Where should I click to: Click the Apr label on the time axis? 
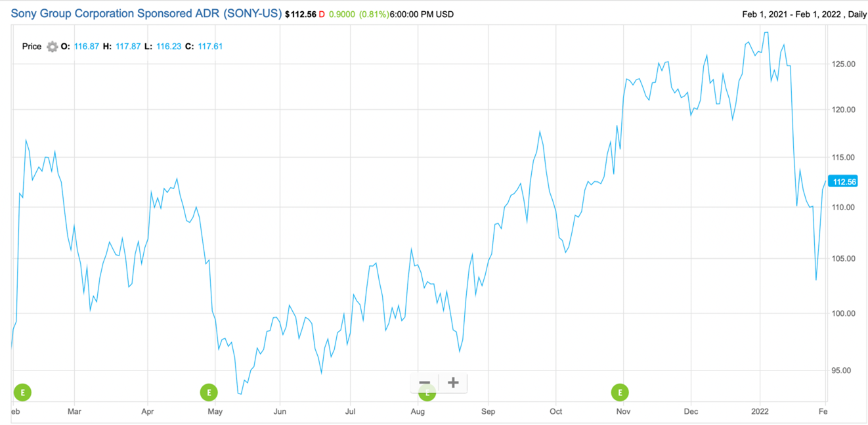148,412
